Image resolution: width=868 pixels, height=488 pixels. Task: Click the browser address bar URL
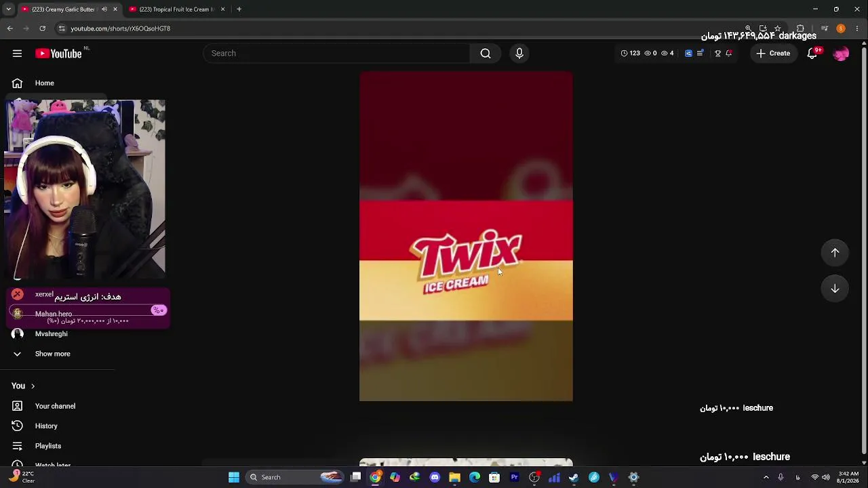point(121,28)
